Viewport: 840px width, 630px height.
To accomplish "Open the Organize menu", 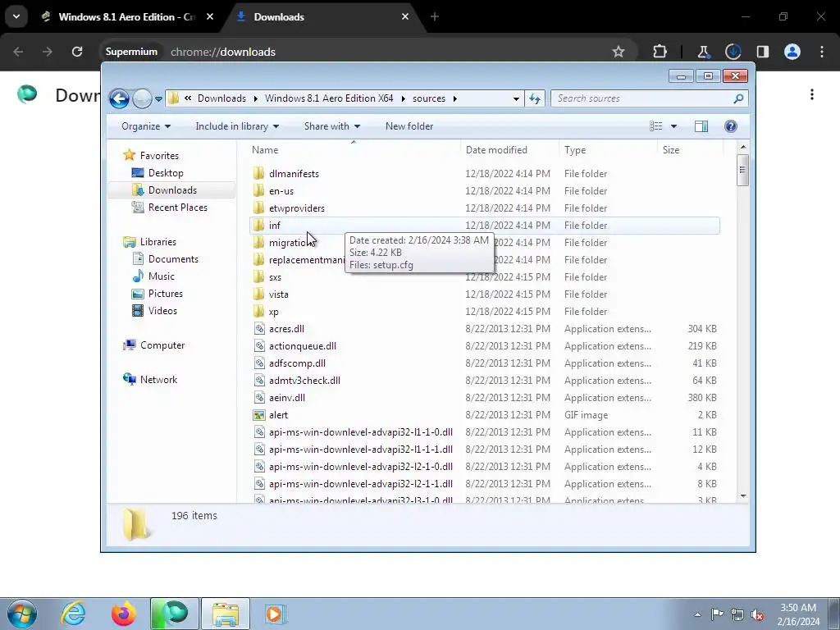I will (146, 126).
